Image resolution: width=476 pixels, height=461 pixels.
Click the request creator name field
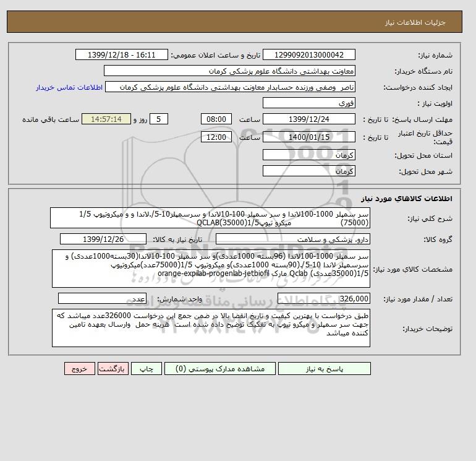230,87
